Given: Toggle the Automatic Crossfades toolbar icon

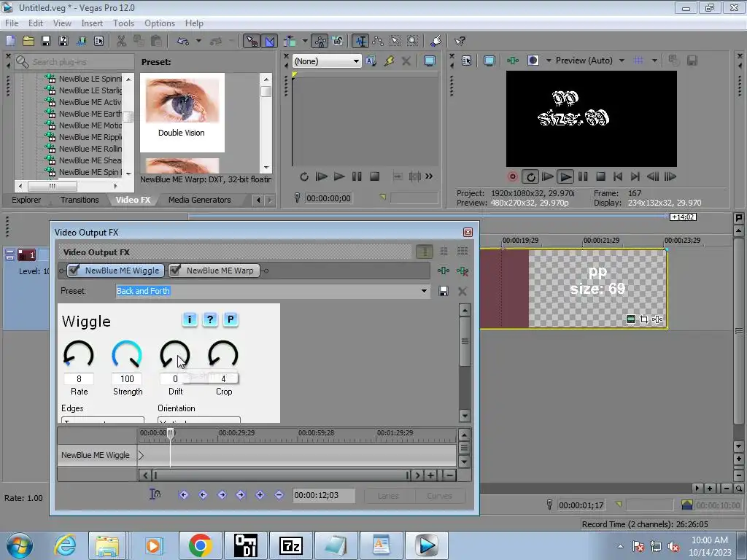Looking at the screenshot, I should point(270,42).
